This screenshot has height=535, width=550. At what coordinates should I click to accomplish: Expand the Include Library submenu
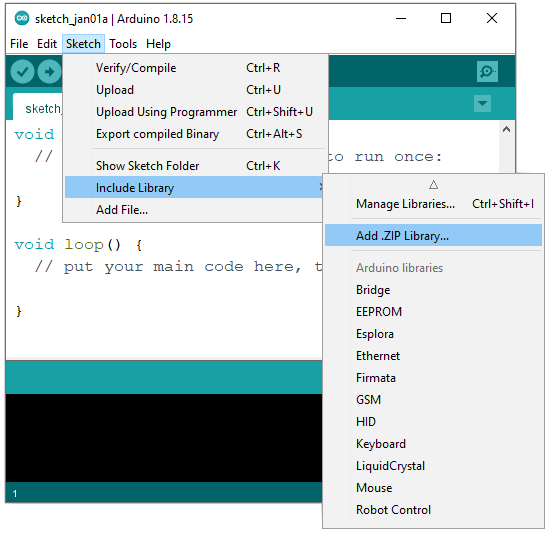coord(194,187)
